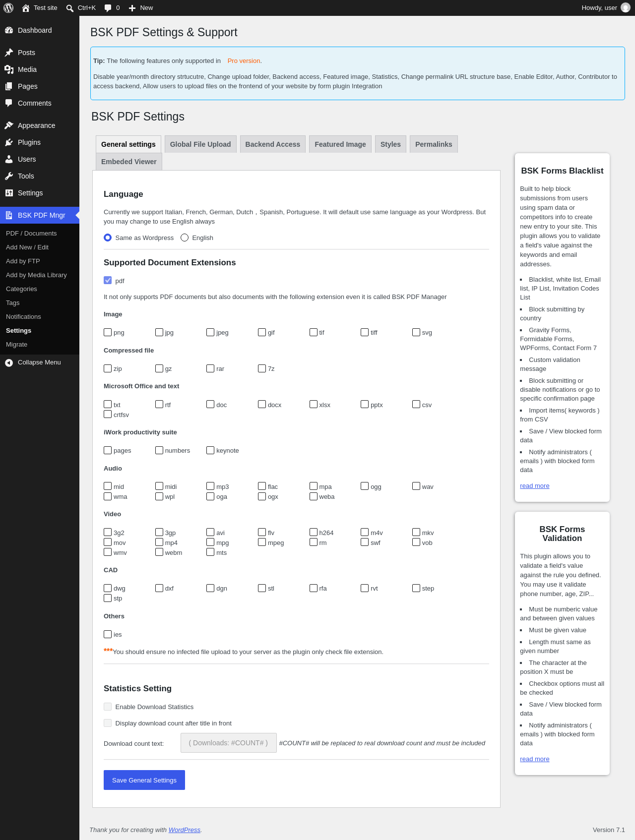
Task: Check the Enable Download Statistics checkbox
Action: 108,707
